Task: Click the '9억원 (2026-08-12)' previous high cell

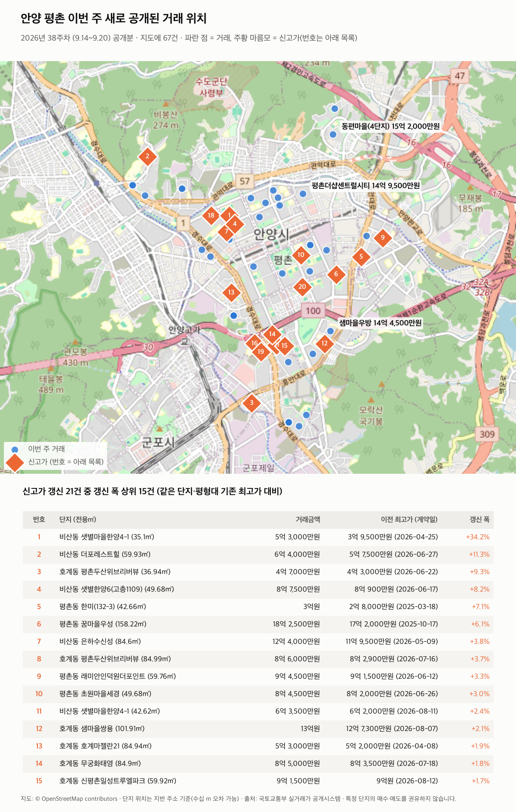Action: 407,781
